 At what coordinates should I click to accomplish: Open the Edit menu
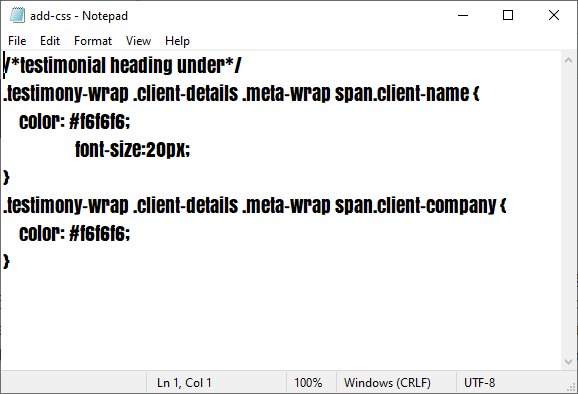(50, 41)
